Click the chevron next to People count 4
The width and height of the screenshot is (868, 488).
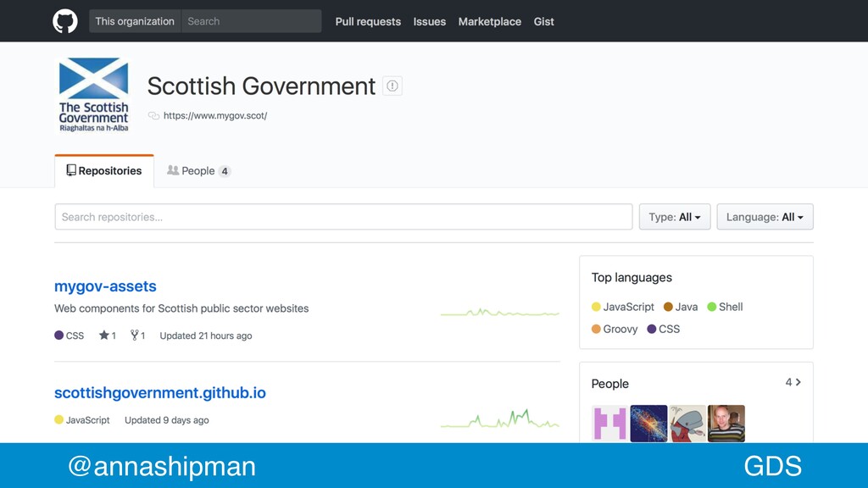(798, 382)
